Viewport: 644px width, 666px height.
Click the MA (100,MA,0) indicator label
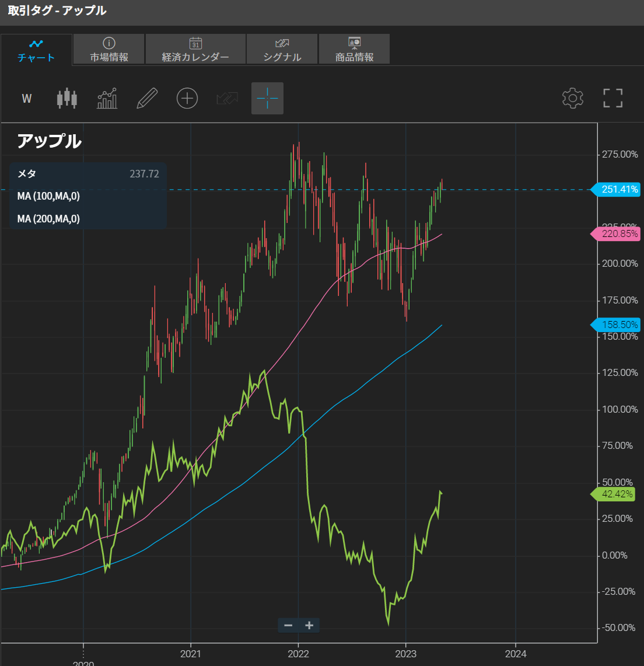pos(48,196)
